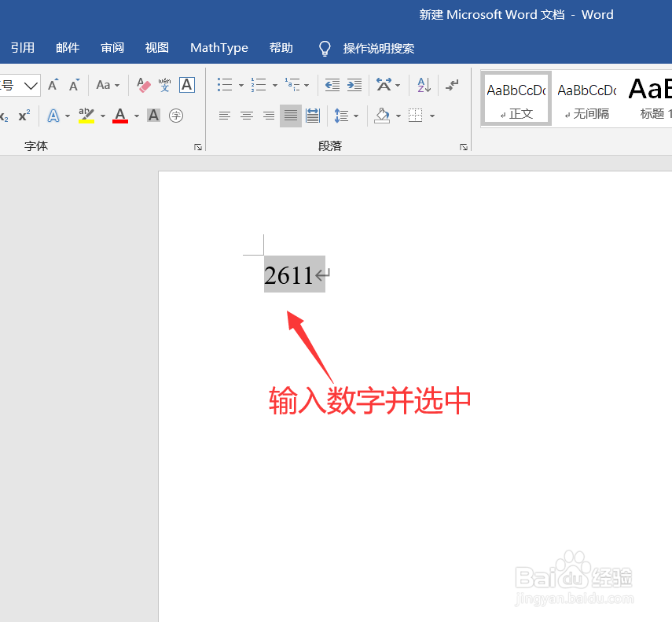Toggle the justify alignment button

[x=290, y=116]
